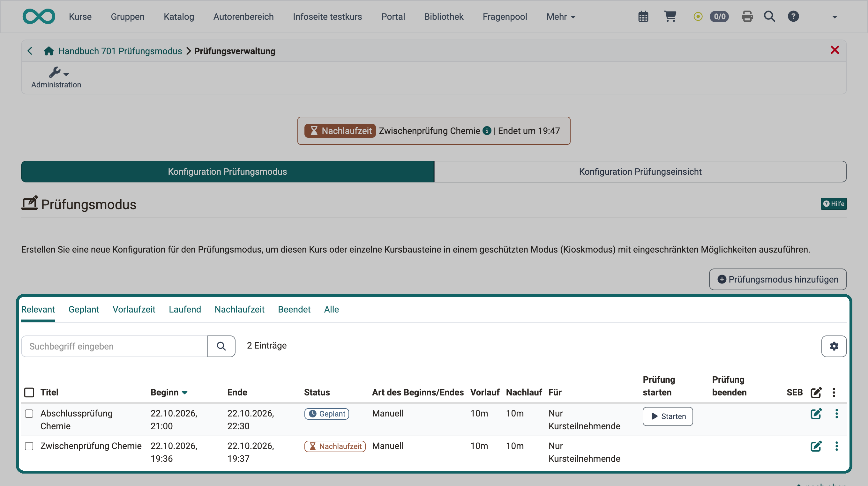The image size is (868, 486).
Task: Open the search magnifier in top bar
Action: pyautogui.click(x=769, y=16)
